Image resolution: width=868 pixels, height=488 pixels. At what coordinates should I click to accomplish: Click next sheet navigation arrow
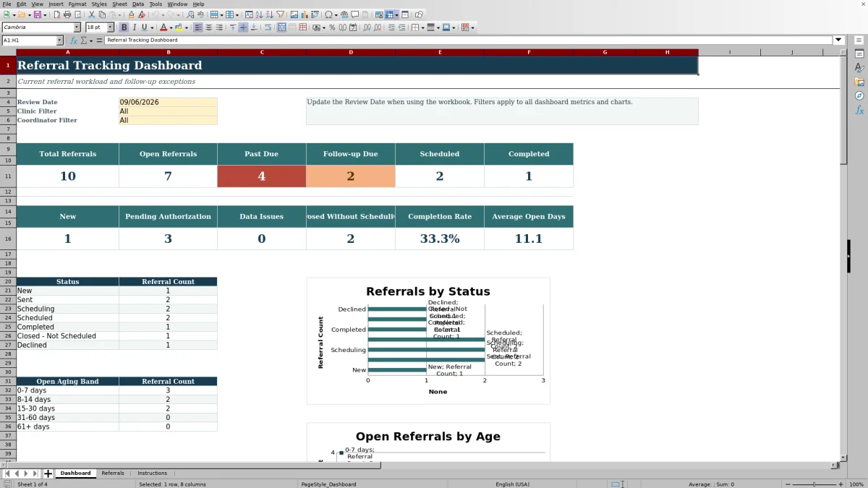(x=26, y=474)
